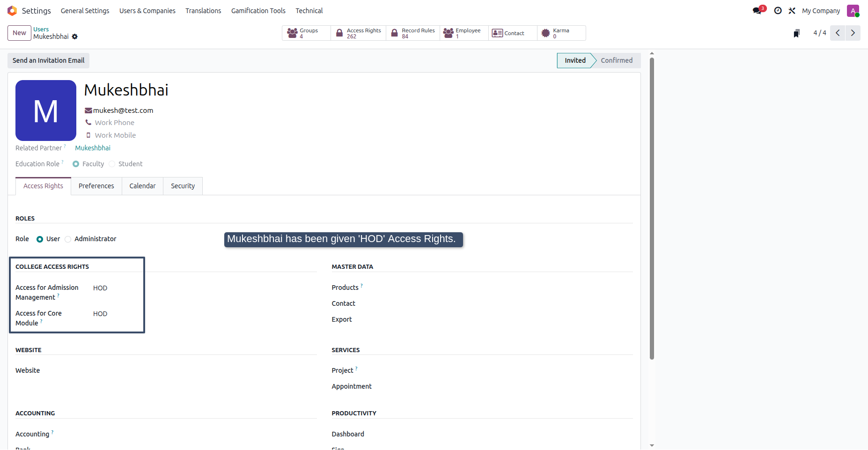Open the conversations chat icon
Viewport: 868px width, 450px height.
[758, 11]
